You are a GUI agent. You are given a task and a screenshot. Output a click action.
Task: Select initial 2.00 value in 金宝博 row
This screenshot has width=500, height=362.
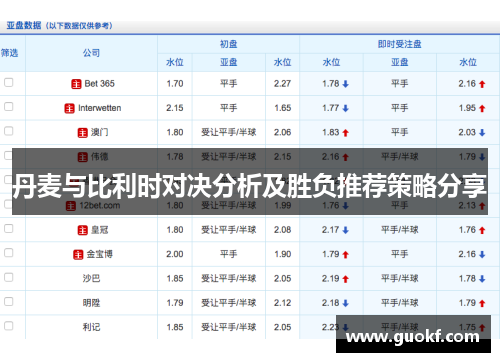(175, 254)
